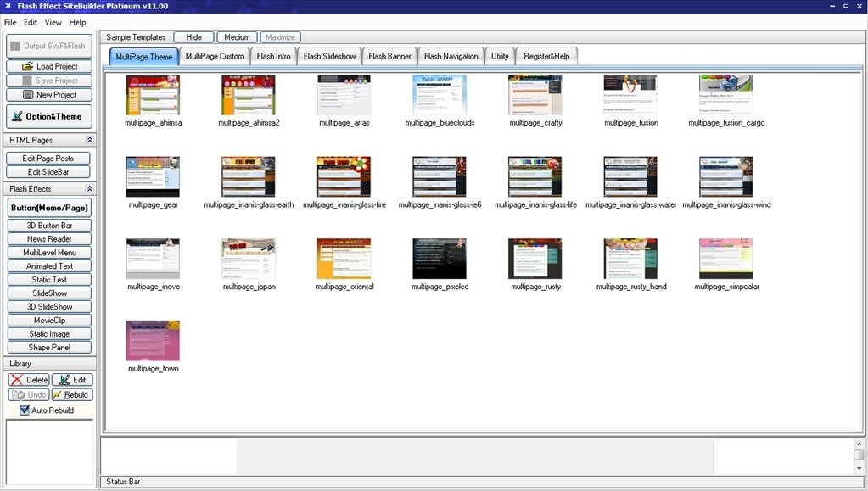Open the File menu
The width and height of the screenshot is (868, 491).
[10, 22]
